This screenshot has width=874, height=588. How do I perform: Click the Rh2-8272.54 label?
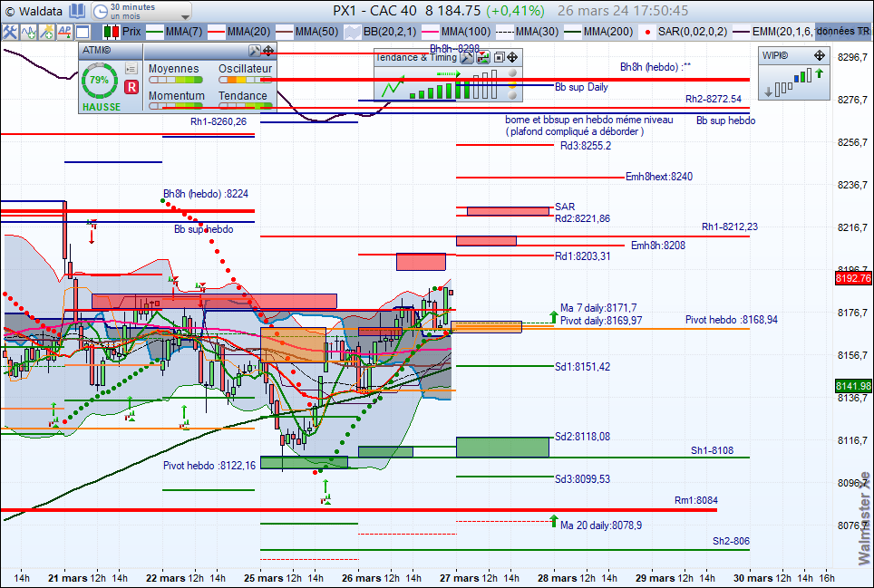click(714, 99)
